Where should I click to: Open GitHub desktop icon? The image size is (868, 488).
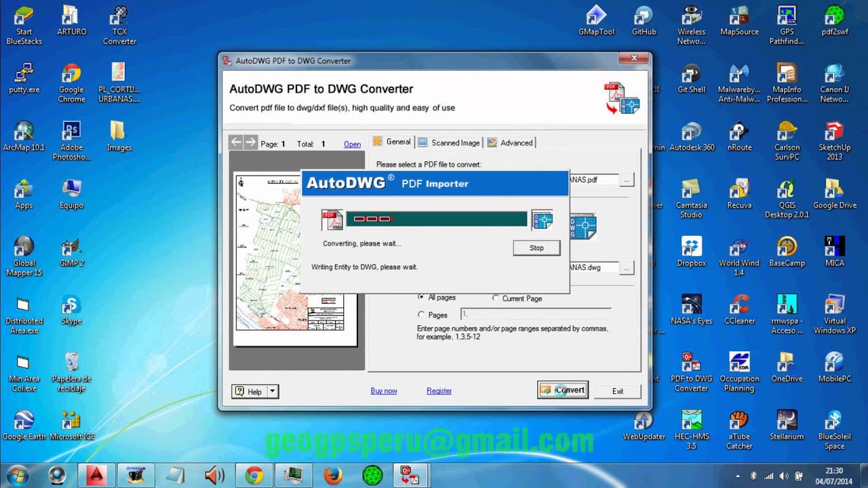(x=644, y=20)
